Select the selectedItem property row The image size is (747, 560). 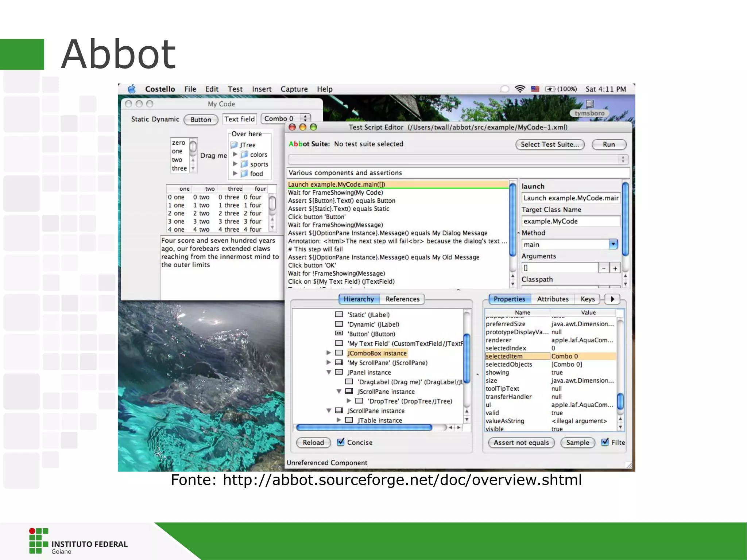(x=550, y=356)
